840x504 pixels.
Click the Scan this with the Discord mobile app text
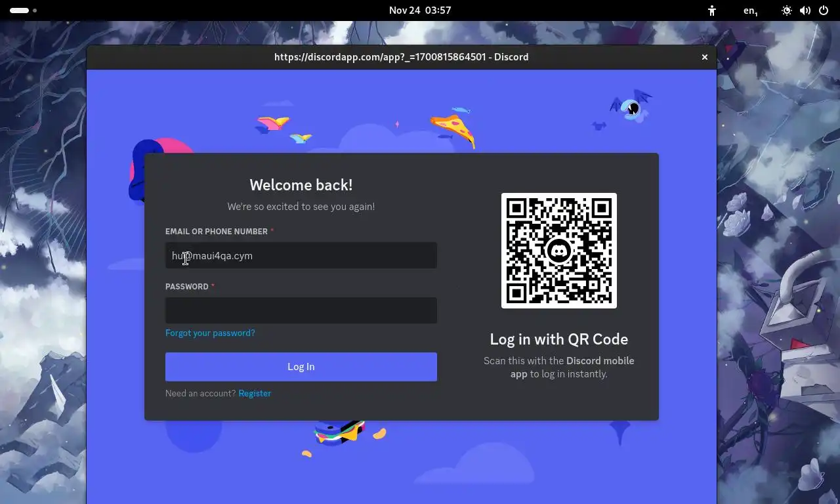coord(559,367)
